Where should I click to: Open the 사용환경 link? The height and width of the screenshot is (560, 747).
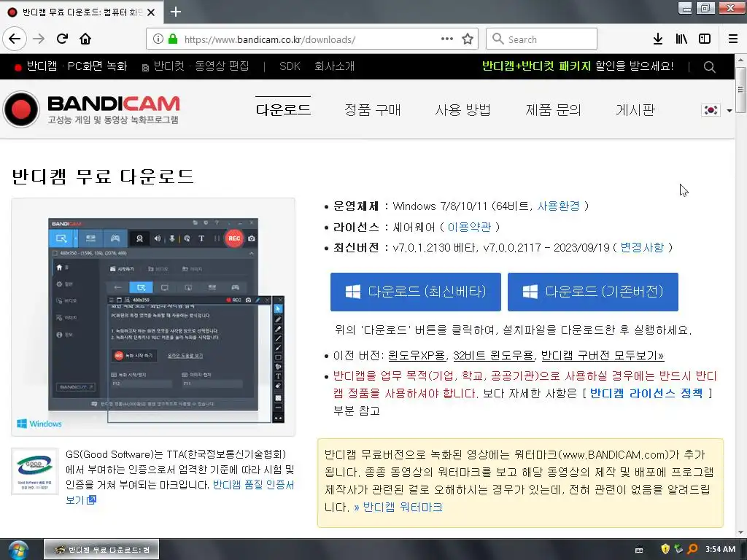click(558, 206)
